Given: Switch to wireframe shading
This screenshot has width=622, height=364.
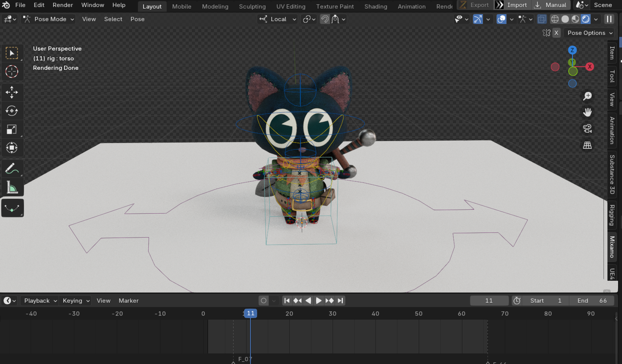Looking at the screenshot, I should [555, 19].
